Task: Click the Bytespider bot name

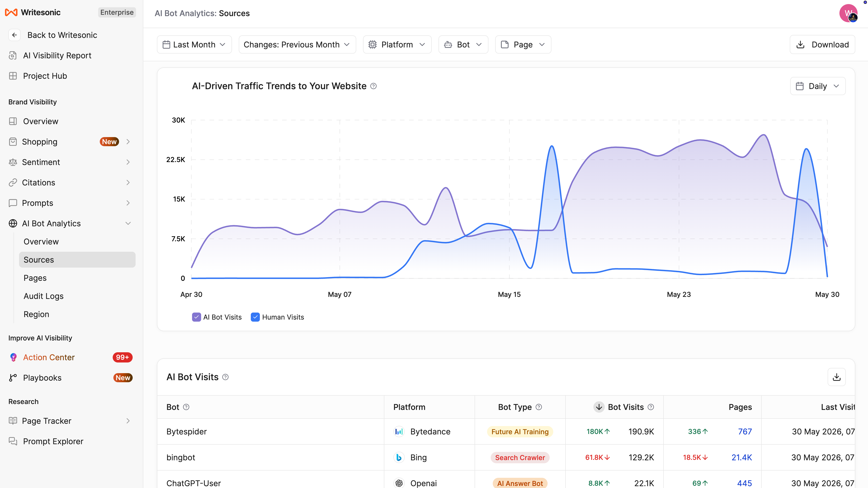Action: pos(186,432)
